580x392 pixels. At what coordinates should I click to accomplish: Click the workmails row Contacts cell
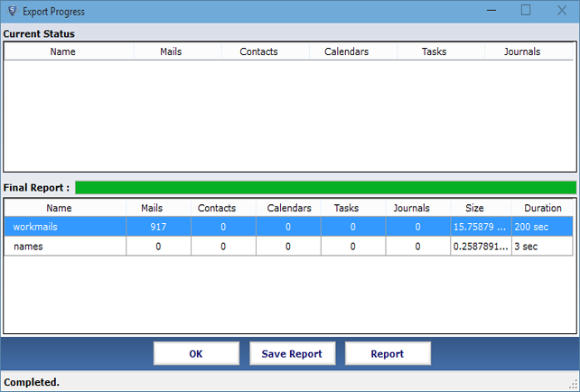click(x=223, y=227)
